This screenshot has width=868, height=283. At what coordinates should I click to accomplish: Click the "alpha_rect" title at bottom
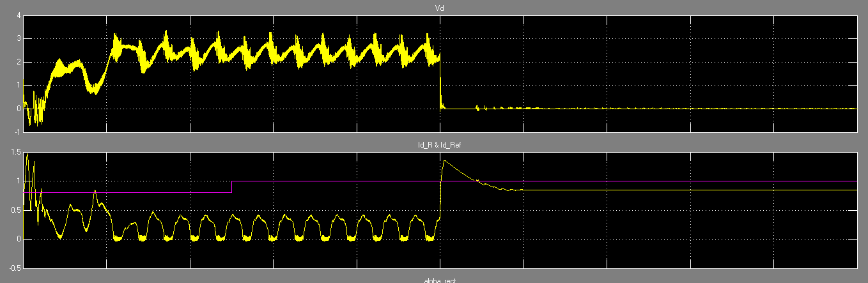[439, 280]
